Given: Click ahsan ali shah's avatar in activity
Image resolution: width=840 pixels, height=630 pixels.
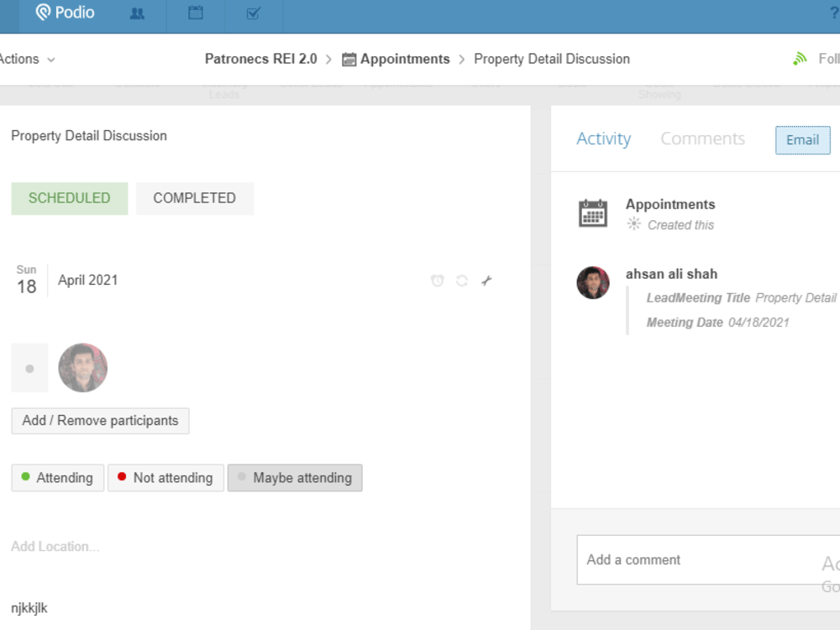Looking at the screenshot, I should (593, 283).
